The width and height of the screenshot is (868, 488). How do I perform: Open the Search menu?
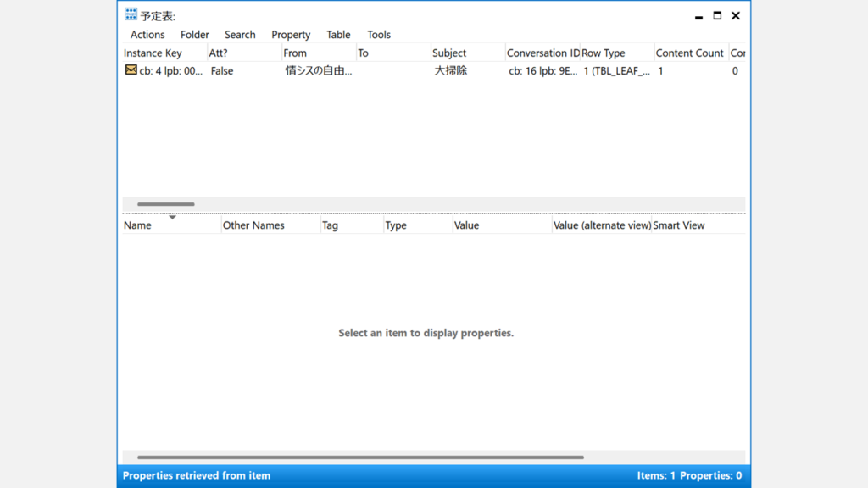[240, 35]
